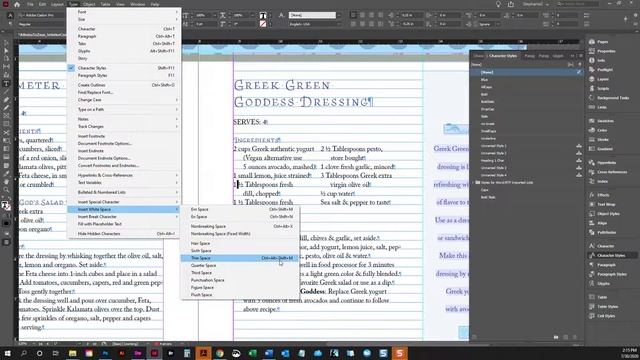
Task: Open the Pathfinder panel
Action: click(602, 233)
